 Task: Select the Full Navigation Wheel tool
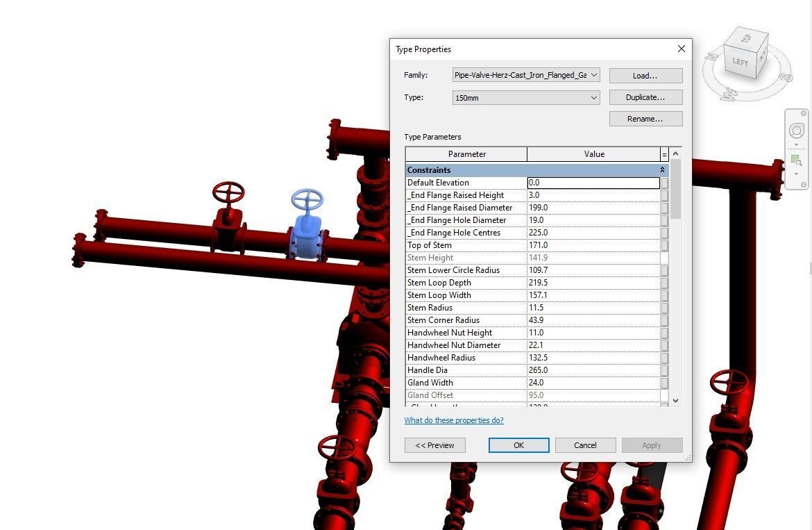pos(796,130)
